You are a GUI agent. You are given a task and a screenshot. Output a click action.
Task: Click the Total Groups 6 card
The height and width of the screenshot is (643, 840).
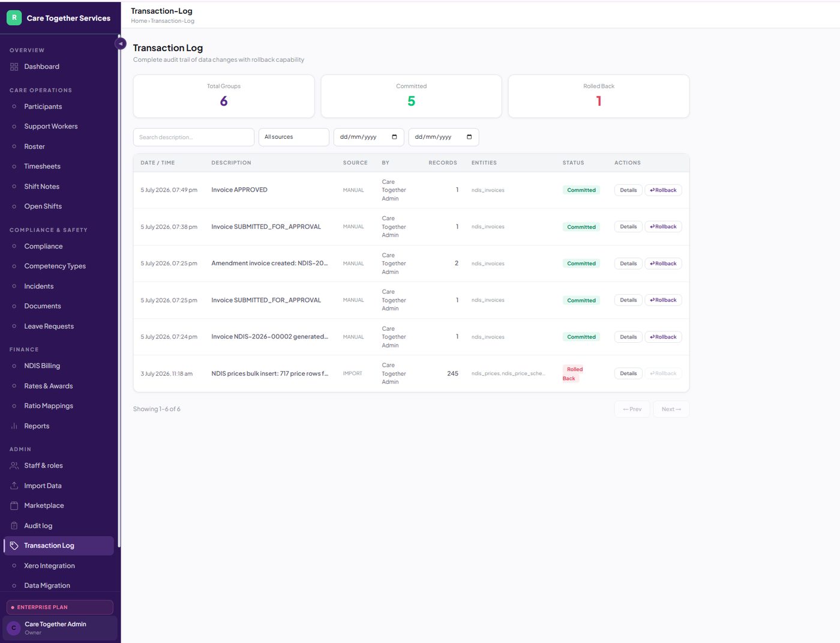(224, 96)
